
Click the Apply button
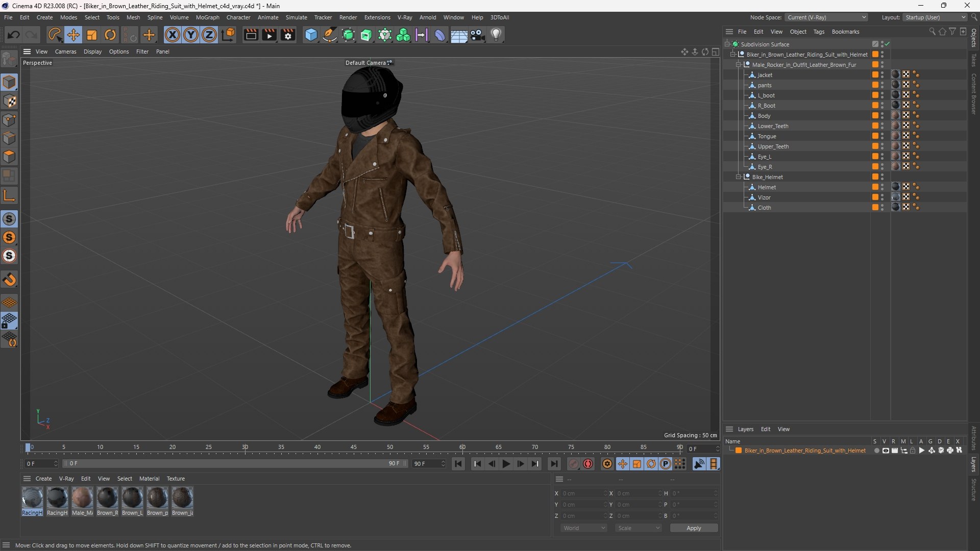coord(694,528)
